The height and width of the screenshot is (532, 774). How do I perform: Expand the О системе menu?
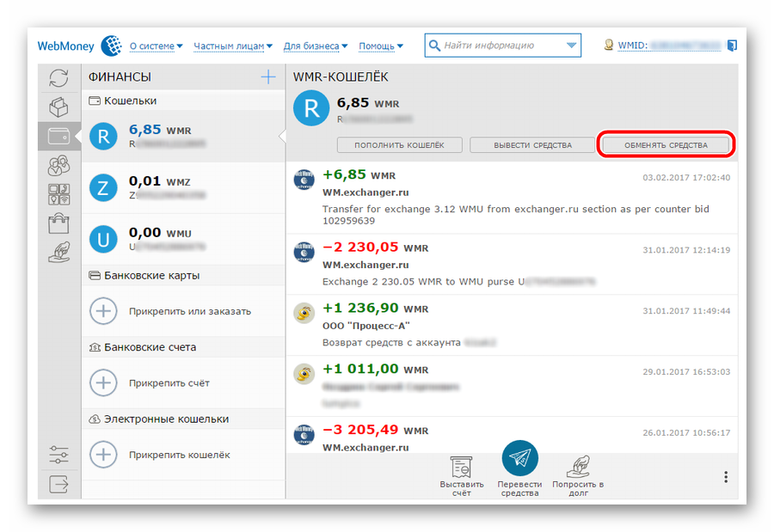point(156,46)
